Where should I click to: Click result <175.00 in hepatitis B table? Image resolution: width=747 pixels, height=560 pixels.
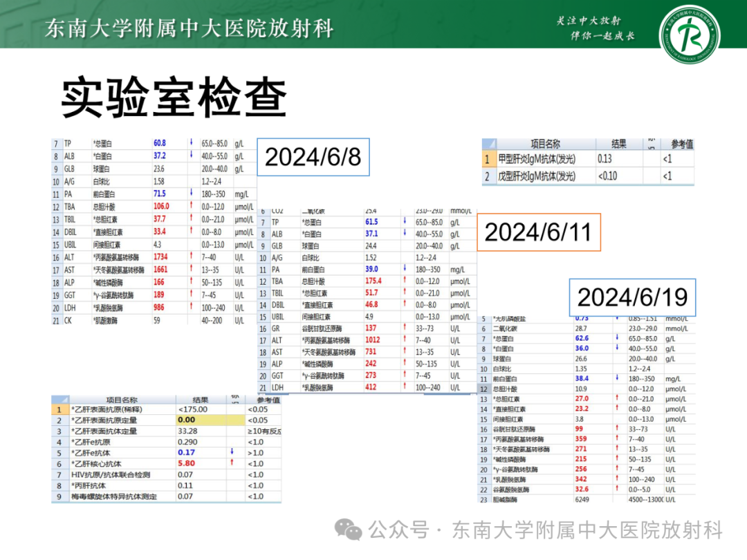pos(192,409)
